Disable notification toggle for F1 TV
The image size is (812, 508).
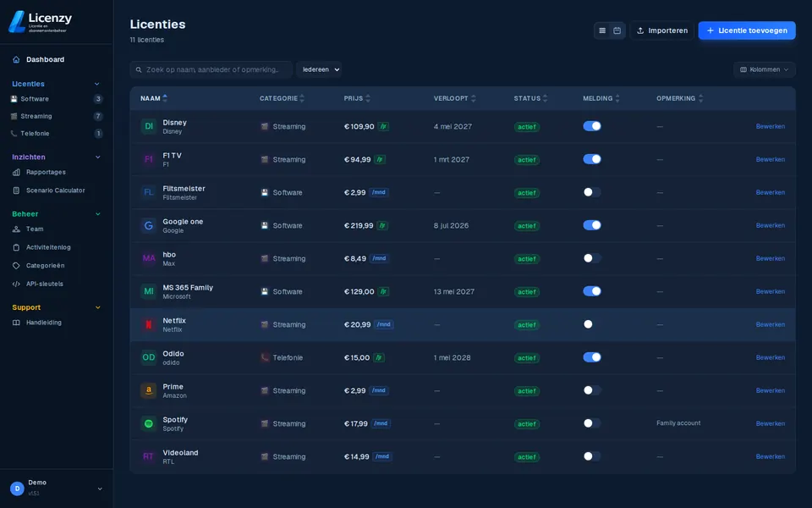592,159
